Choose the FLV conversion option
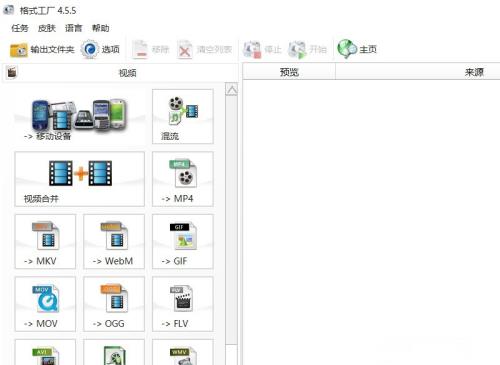Viewport: 500px width, 365px height. click(x=183, y=304)
